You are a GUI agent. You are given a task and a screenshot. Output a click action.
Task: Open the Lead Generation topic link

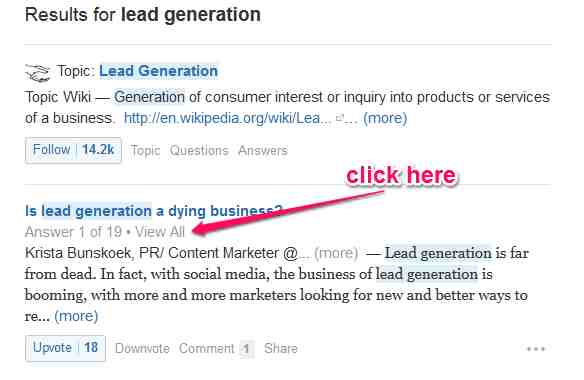(158, 71)
